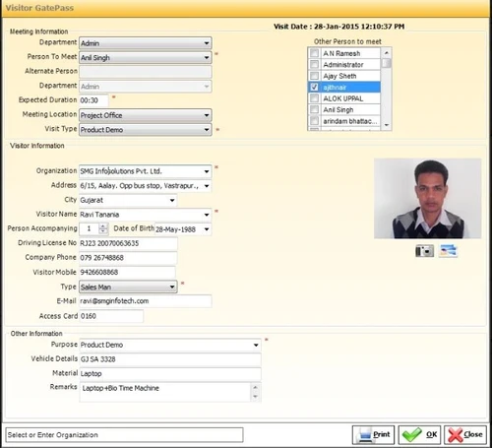Click the Expected Duration field
The height and width of the screenshot is (448, 492).
click(93, 100)
